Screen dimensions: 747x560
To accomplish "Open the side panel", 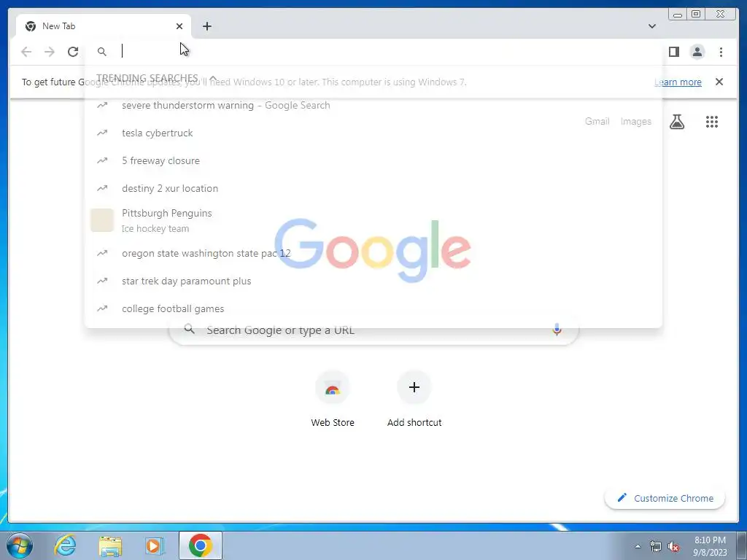I will pos(673,52).
